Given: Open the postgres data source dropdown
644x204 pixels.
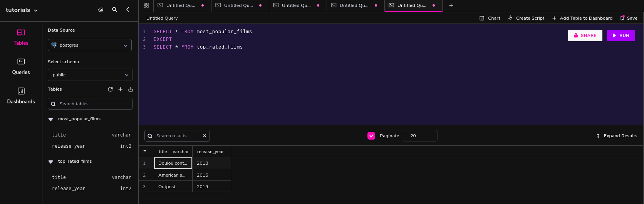Looking at the screenshot, I should tap(90, 45).
